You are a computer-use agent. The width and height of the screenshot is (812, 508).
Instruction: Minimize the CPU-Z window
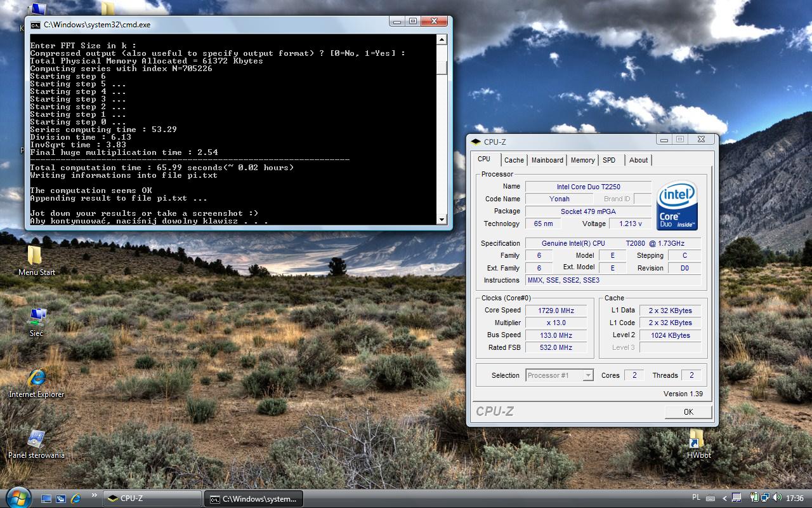pyautogui.click(x=664, y=139)
